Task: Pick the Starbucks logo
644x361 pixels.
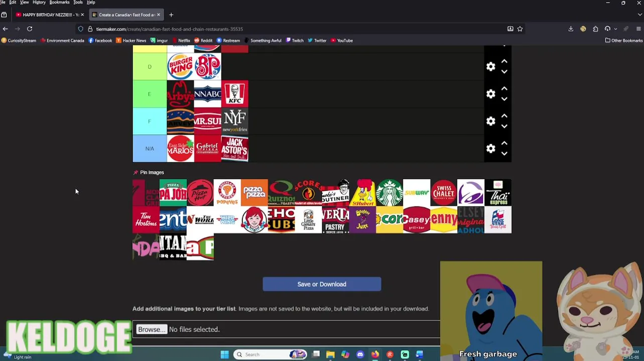Action: click(x=390, y=193)
